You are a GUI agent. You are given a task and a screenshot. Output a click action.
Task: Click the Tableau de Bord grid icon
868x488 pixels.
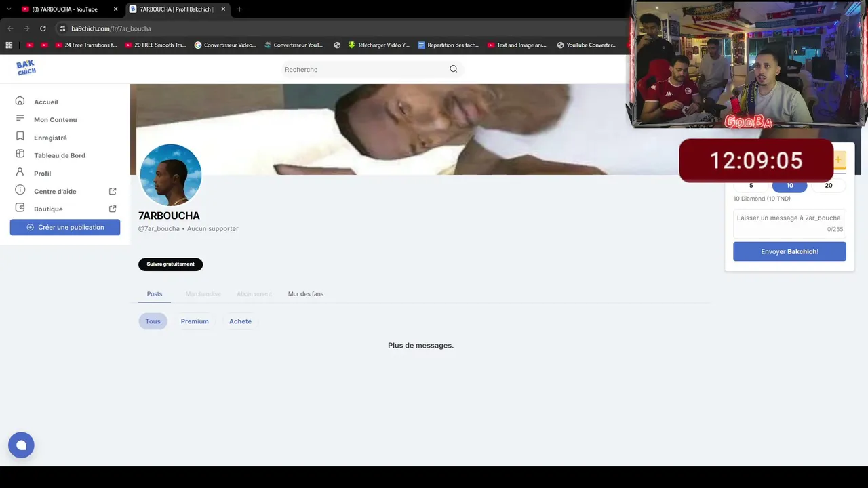point(20,155)
